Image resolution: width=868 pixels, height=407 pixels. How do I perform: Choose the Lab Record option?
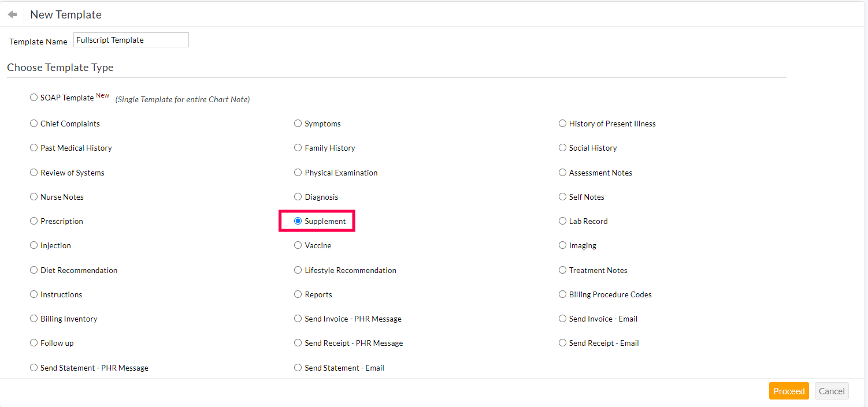[x=562, y=221]
